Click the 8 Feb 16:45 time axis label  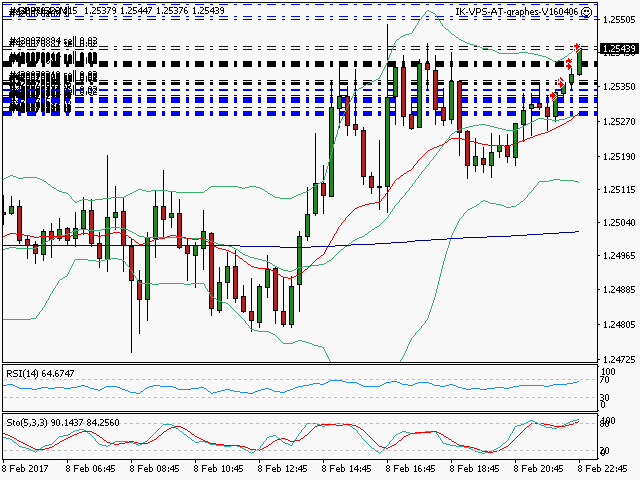(411, 468)
